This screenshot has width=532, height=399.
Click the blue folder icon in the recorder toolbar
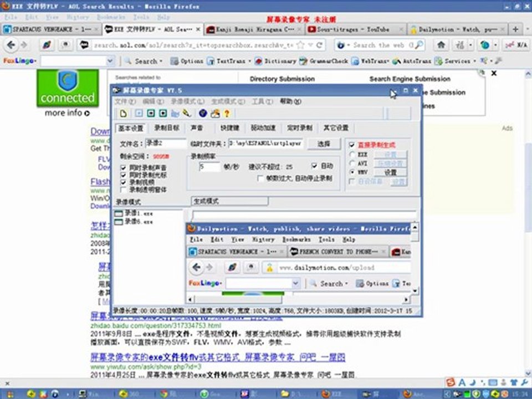click(175, 113)
